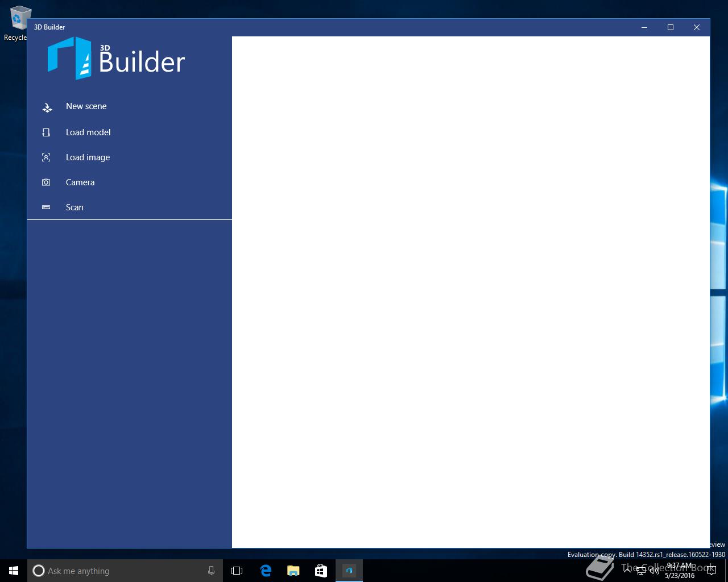Click the New scene icon
The image size is (728, 582).
pyautogui.click(x=47, y=107)
